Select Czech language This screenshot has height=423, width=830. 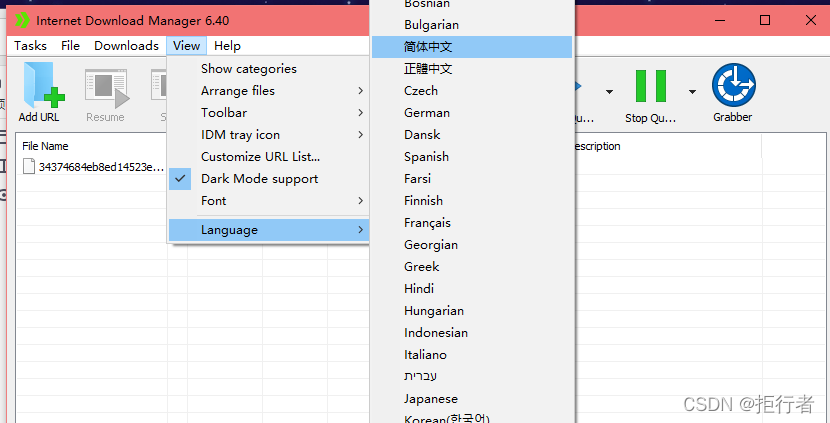tap(472, 91)
